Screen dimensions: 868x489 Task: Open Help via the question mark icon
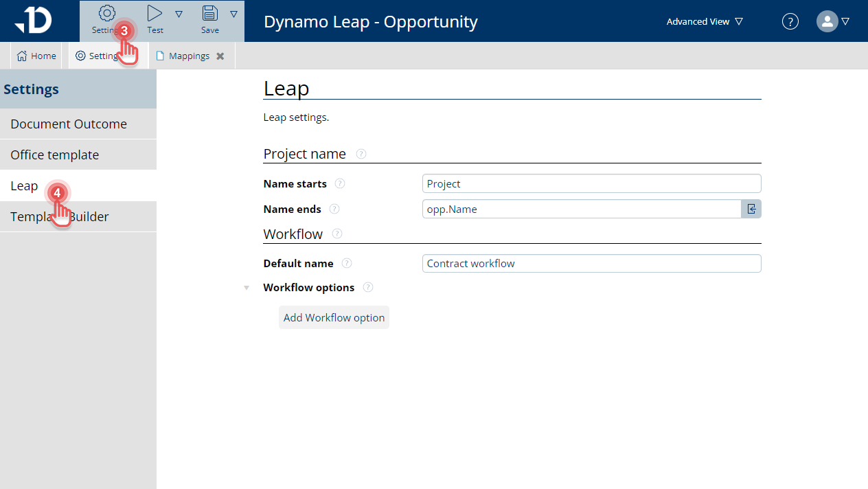790,21
